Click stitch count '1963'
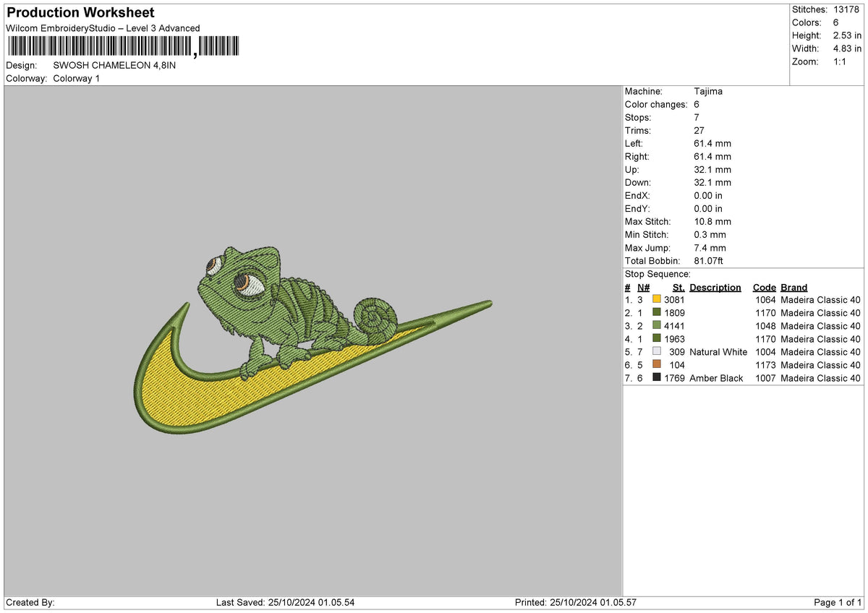 coord(674,339)
